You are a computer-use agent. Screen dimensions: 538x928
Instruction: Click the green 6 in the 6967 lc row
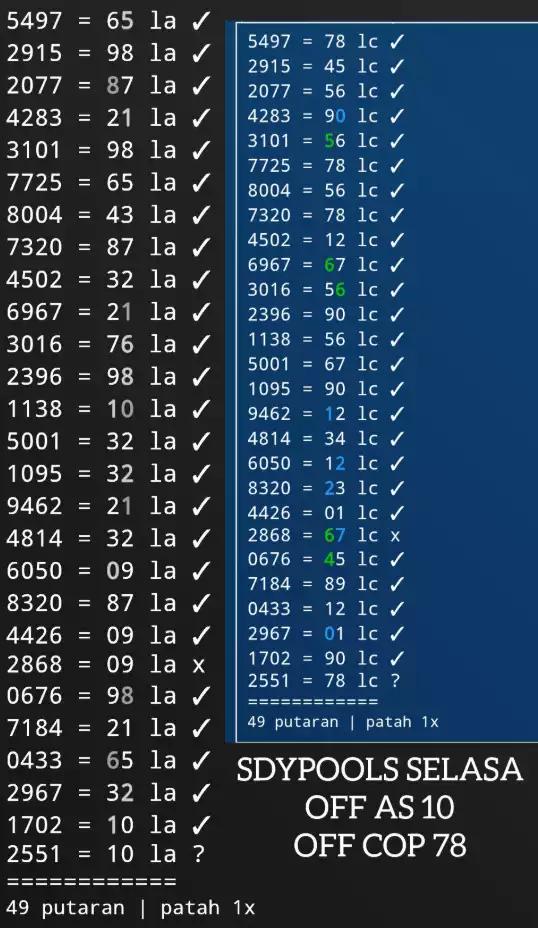330,265
